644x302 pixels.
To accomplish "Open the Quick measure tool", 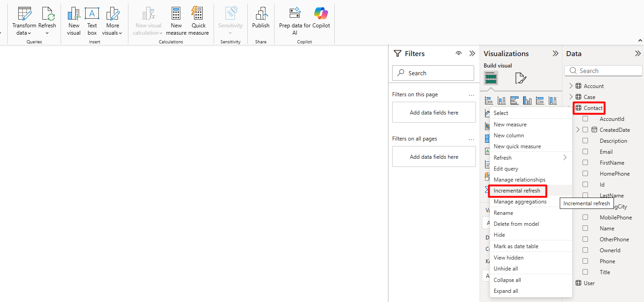I will [198, 14].
